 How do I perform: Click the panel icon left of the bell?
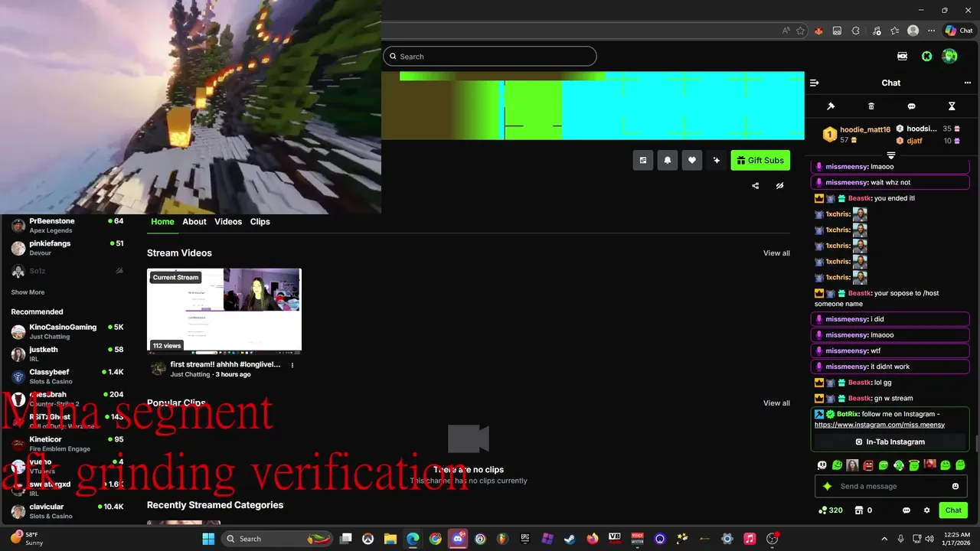[643, 160]
